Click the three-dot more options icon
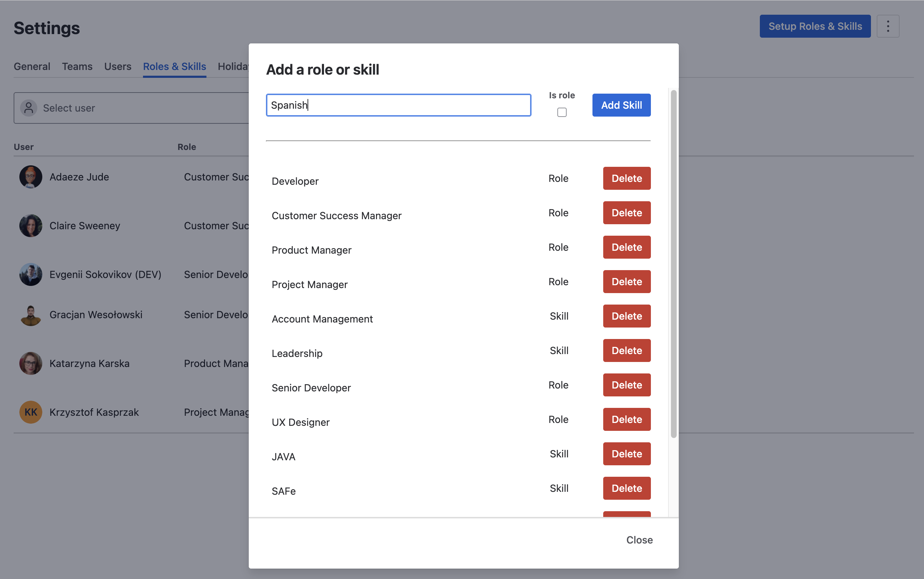The width and height of the screenshot is (924, 579). [x=888, y=26]
